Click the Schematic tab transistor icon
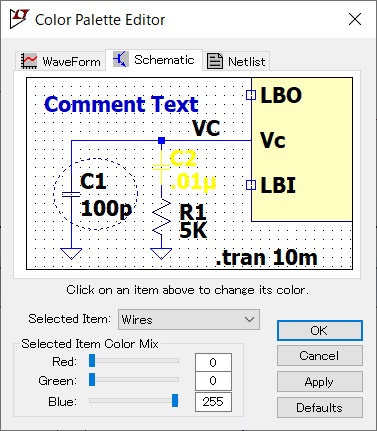Image resolution: width=377 pixels, height=431 pixels. coord(120,59)
